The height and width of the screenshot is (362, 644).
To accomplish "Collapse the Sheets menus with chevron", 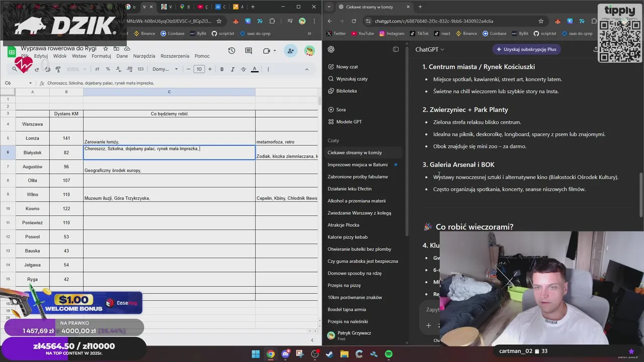I will point(307,69).
